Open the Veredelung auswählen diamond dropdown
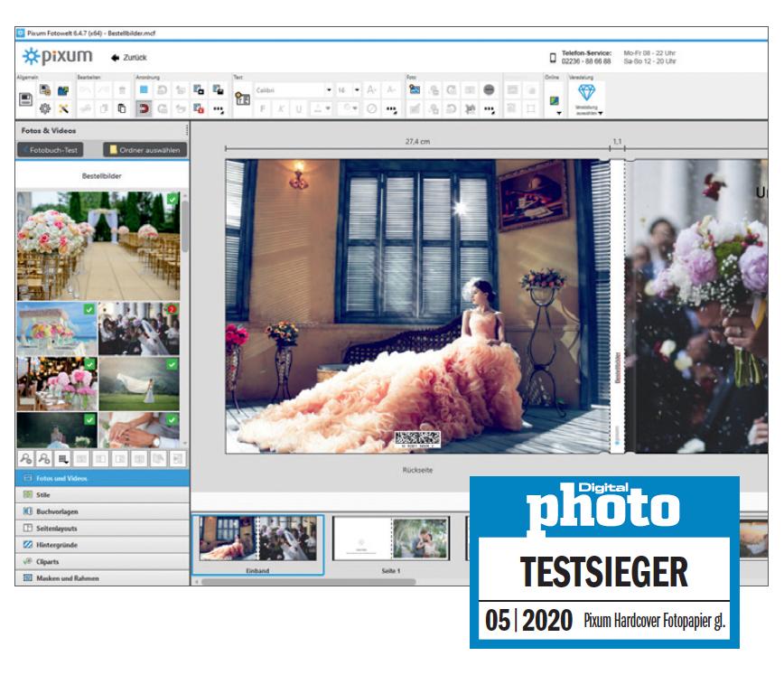The height and width of the screenshot is (675, 784). click(x=586, y=99)
